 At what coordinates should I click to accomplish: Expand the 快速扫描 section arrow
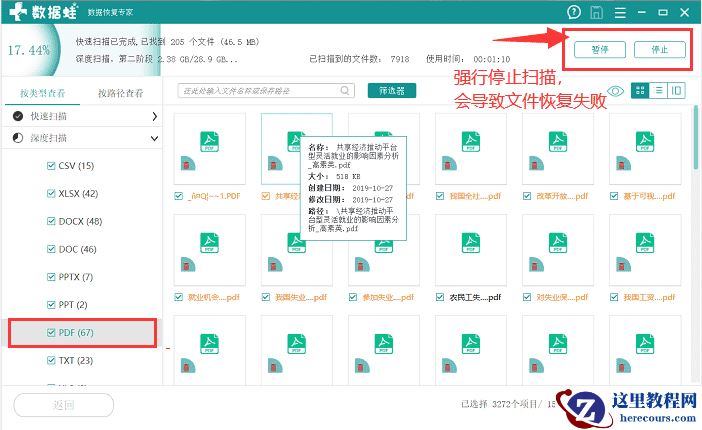pos(154,116)
